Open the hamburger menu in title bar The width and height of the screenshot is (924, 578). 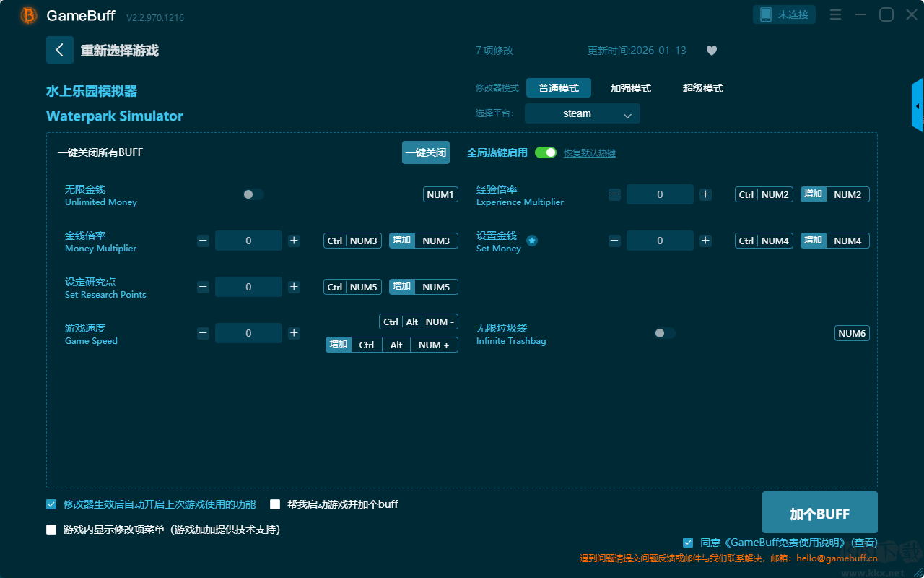[x=835, y=14]
